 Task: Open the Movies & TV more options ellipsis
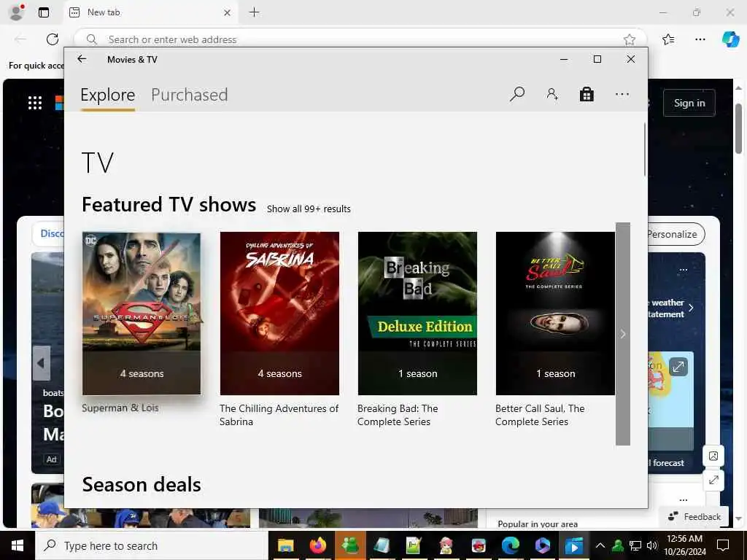click(622, 94)
